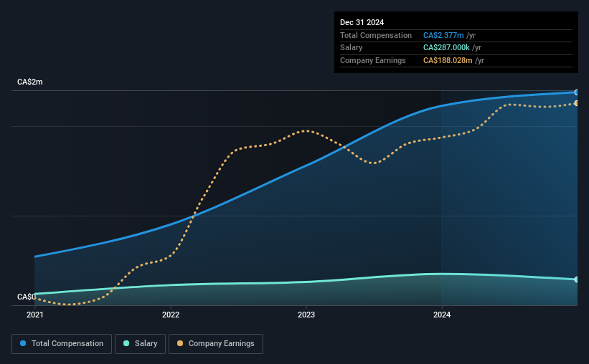Click the CA$0 y-axis label
589x364 pixels.
click(27, 297)
